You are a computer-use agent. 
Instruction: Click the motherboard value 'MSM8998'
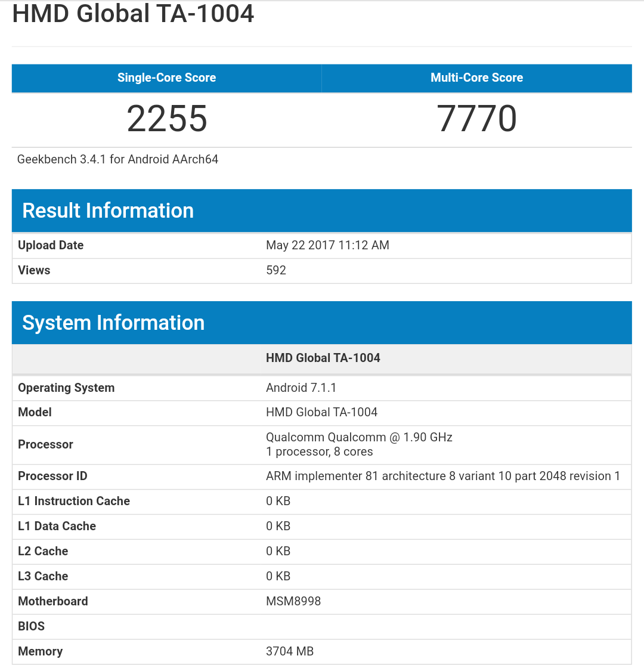(x=293, y=601)
